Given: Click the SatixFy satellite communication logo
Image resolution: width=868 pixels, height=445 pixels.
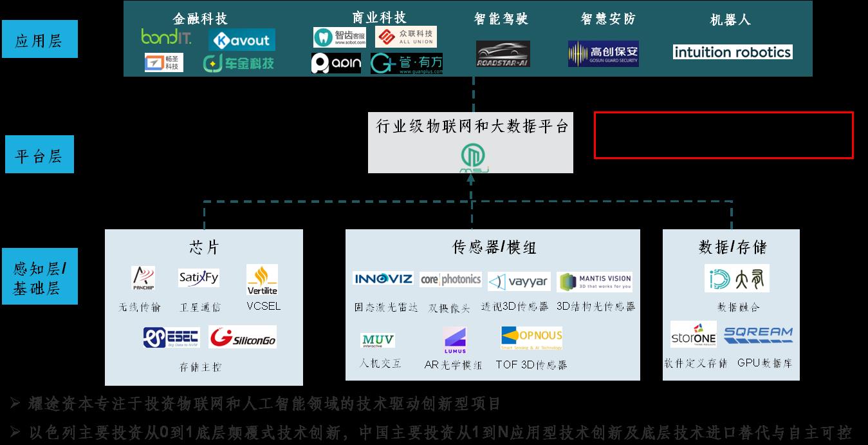Looking at the screenshot, I should click(x=199, y=278).
